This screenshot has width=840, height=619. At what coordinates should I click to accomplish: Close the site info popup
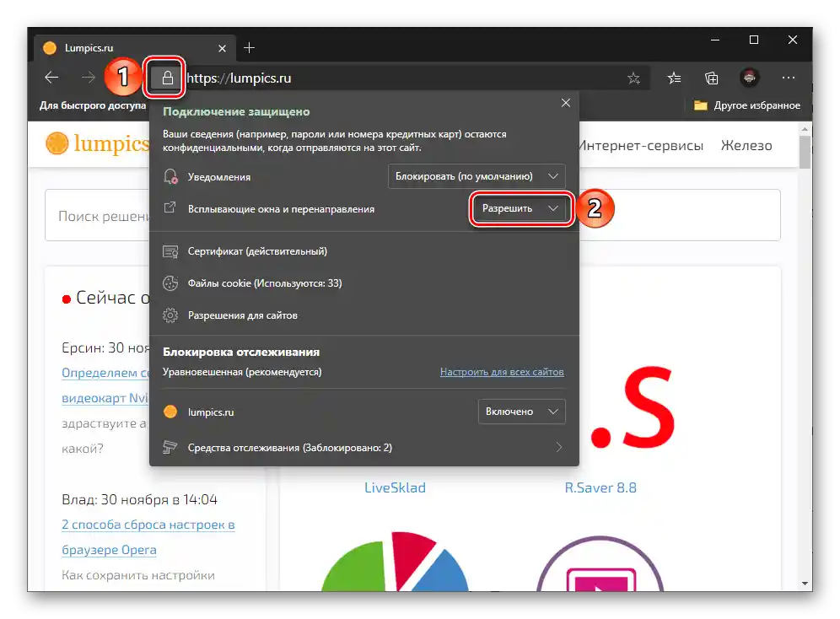coord(566,103)
